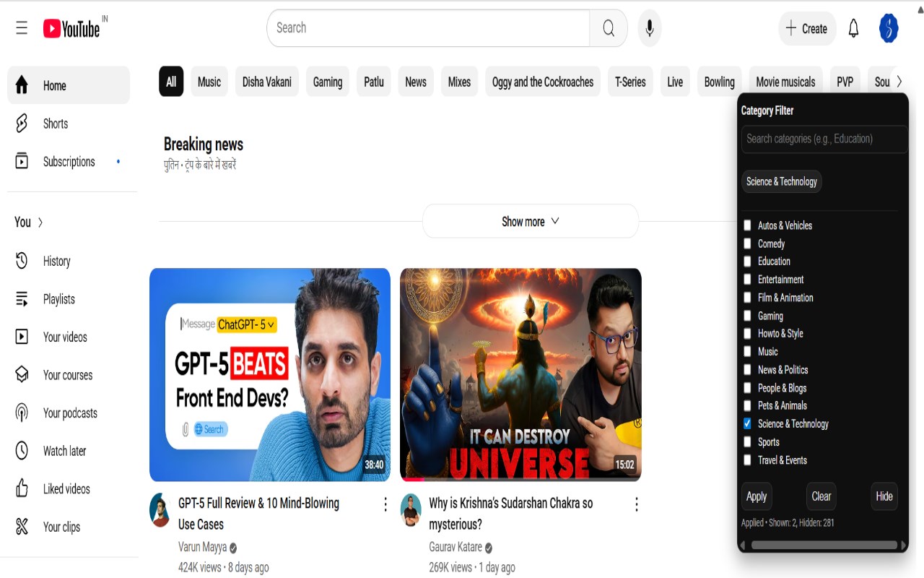Toggle Music category checkbox in filter

[x=747, y=351]
